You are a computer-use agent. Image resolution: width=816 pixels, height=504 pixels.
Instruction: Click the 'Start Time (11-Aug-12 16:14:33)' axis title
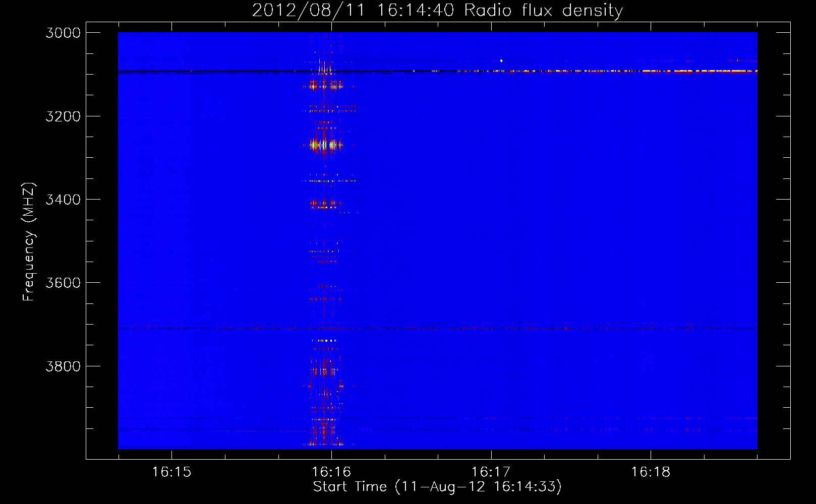[x=437, y=487]
